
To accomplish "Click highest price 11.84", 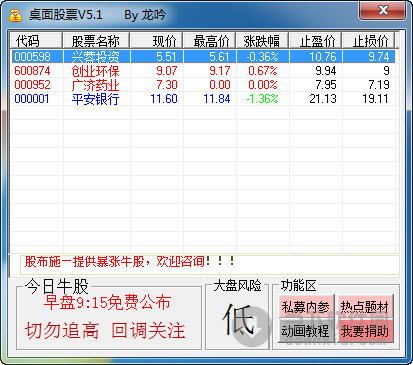I will tap(217, 99).
